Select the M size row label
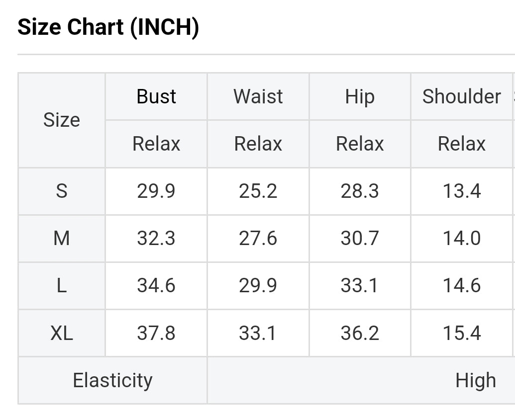The width and height of the screenshot is (515, 420). 62,239
